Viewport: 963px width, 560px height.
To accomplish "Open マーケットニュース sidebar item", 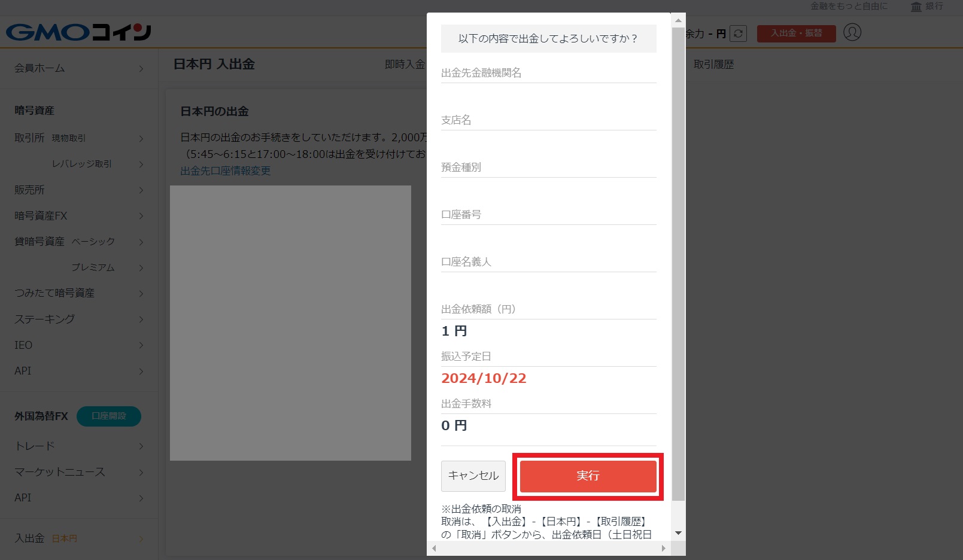I will coord(79,472).
